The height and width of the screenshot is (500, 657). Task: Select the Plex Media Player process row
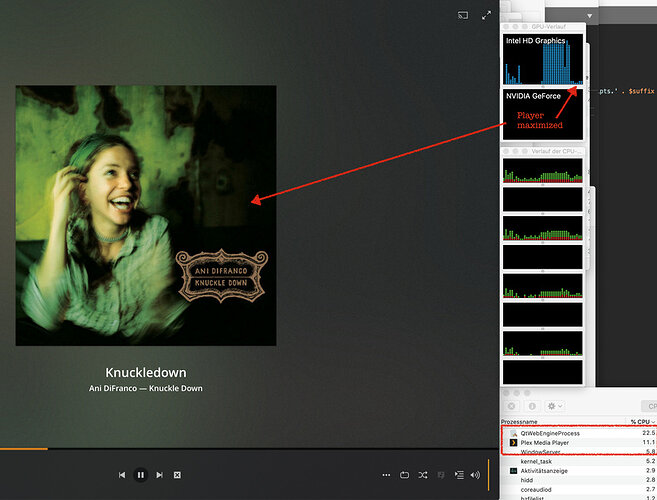[x=579, y=443]
